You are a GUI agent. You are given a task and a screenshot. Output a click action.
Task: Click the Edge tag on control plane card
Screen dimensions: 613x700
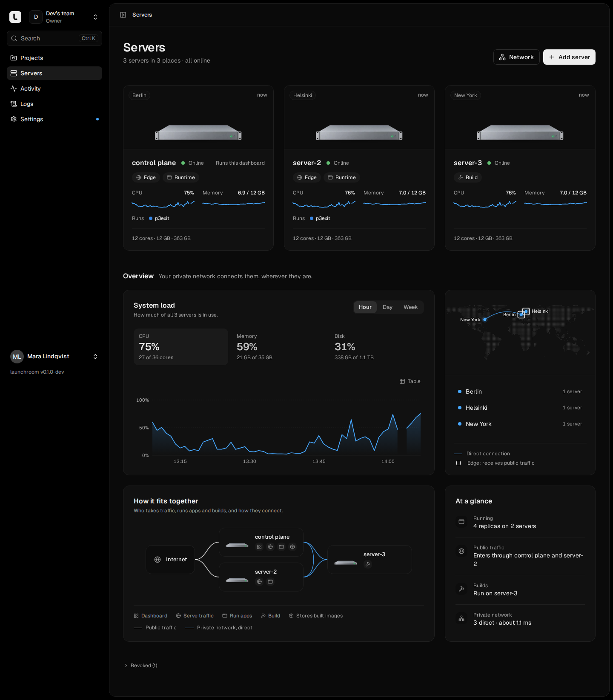146,177
